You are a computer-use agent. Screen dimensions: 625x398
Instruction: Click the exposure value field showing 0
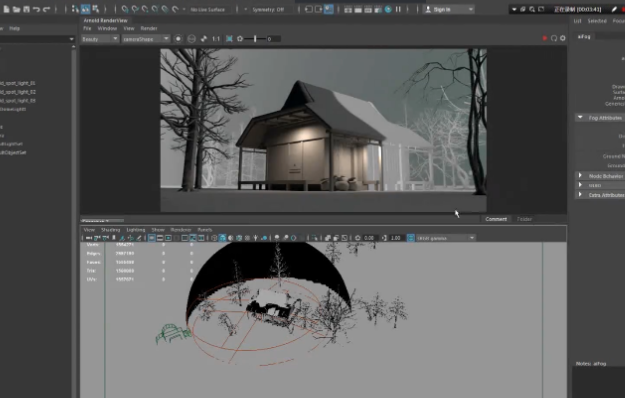[273, 39]
